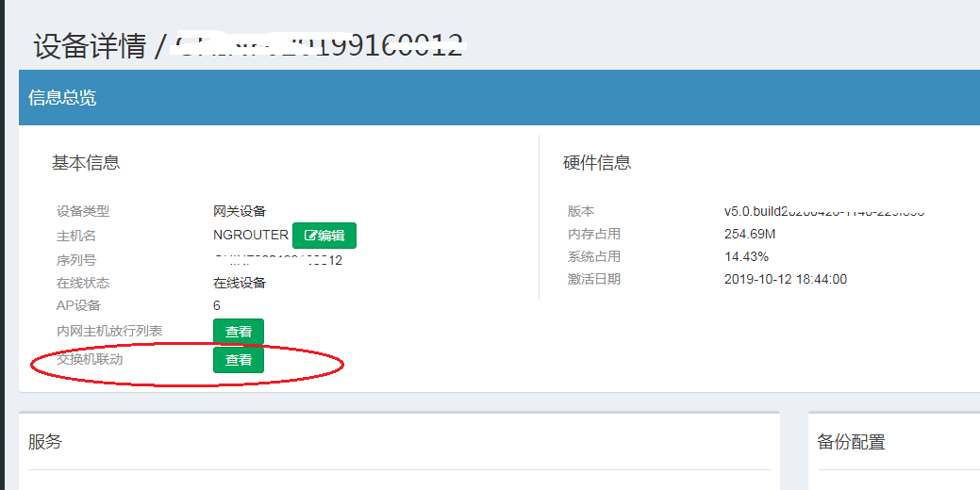This screenshot has width=980, height=490.
Task: Click the 在线设备 status value
Action: click(240, 283)
